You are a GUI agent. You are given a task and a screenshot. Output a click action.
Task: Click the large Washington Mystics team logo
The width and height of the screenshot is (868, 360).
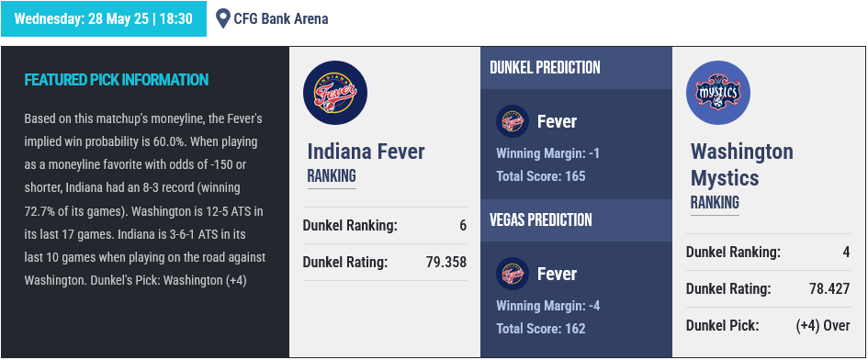pyautogui.click(x=718, y=93)
